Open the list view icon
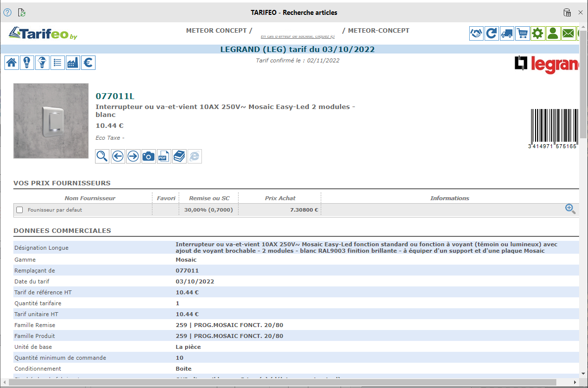Viewport: 588px width, 388px height. click(x=57, y=63)
